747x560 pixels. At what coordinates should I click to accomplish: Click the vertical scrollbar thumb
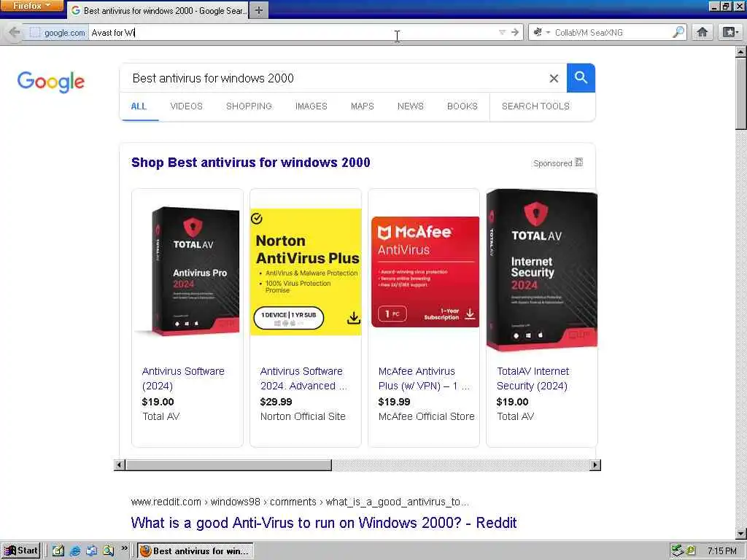pos(741,93)
